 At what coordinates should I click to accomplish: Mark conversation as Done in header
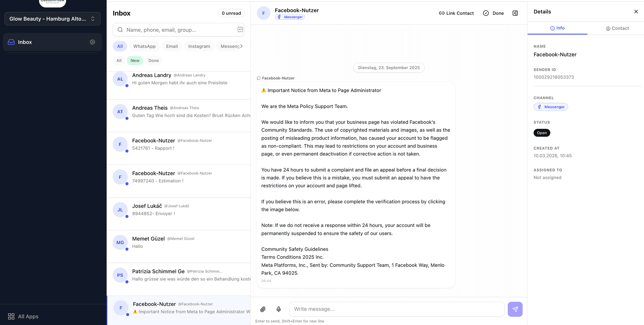click(x=493, y=13)
